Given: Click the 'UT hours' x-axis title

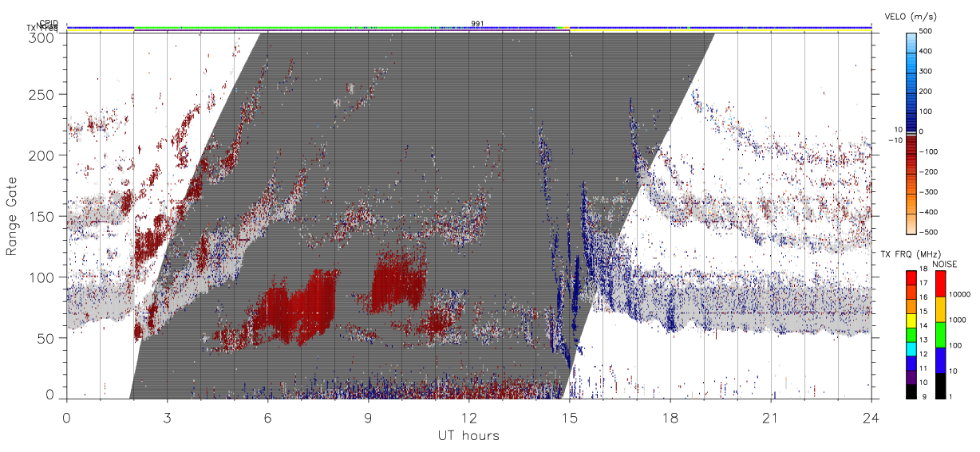Looking at the screenshot, I should (468, 435).
